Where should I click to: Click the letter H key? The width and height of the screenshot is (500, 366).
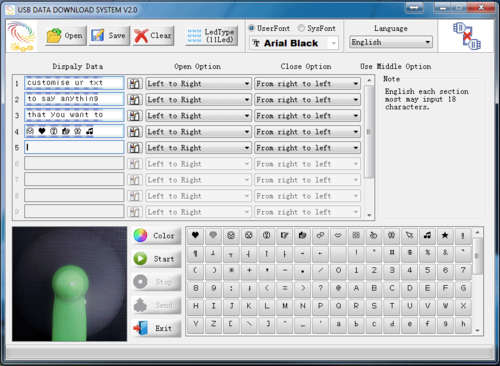click(196, 306)
